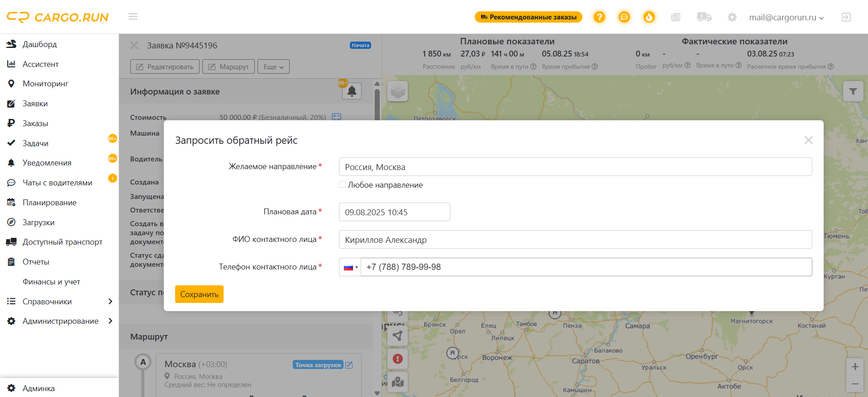Viewport: 868px width, 397px height.
Task: Close the "Запросить обратный рейс" dialog
Action: 808,140
